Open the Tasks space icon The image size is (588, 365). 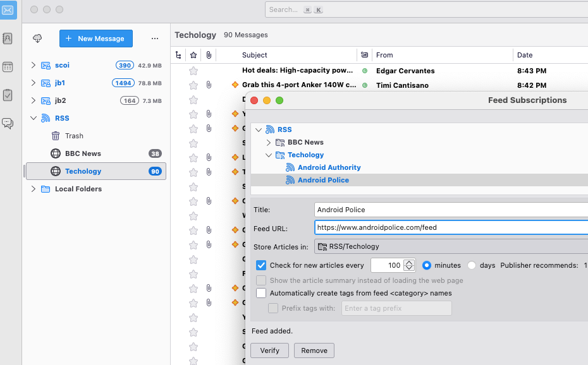tap(8, 95)
